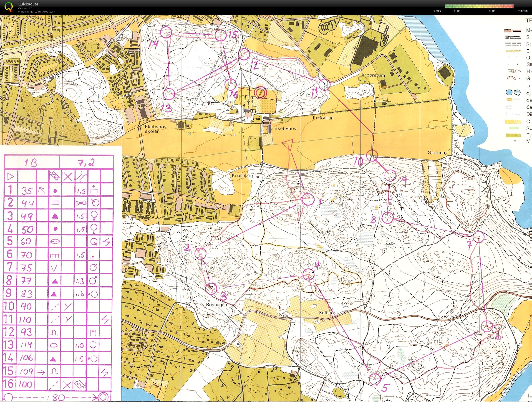
Task: Click the Arboretum place label
Action: pos(373,75)
